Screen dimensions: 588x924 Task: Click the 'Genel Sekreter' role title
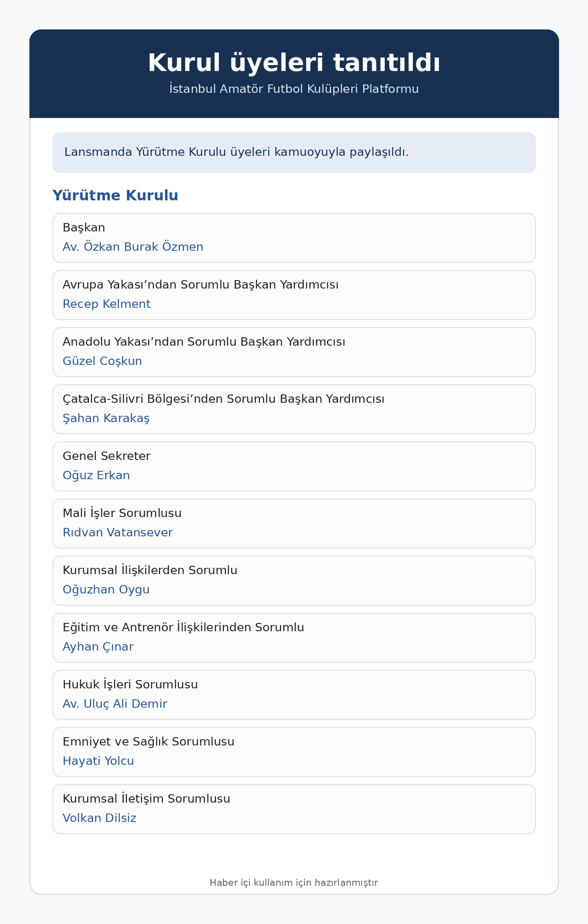(106, 456)
